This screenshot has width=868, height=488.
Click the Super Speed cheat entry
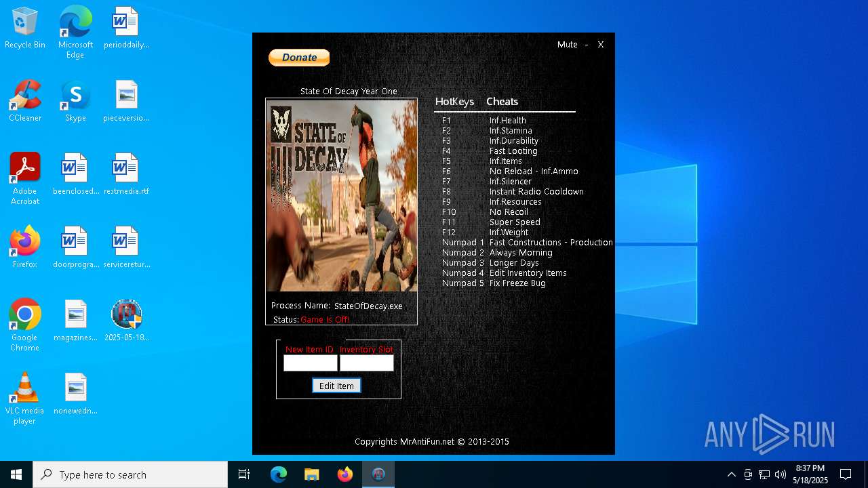515,222
